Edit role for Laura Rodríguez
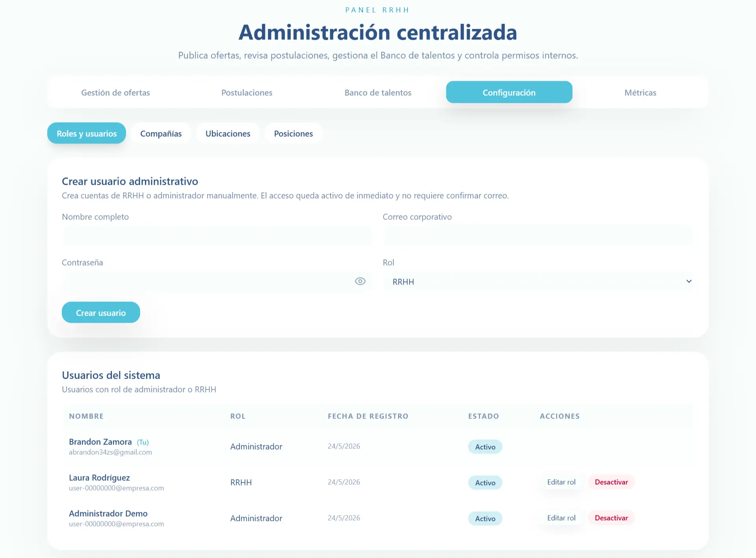The width and height of the screenshot is (756, 558). point(561,482)
